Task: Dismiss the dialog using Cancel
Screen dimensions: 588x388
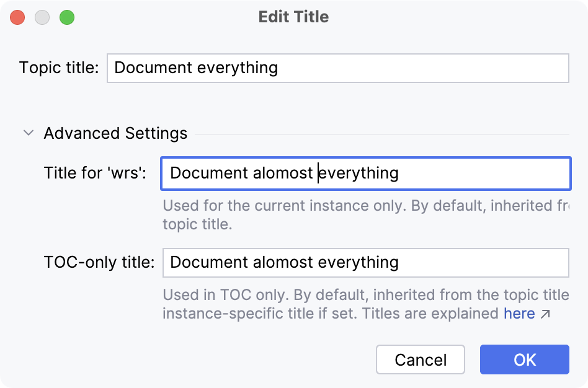Action: [x=420, y=359]
